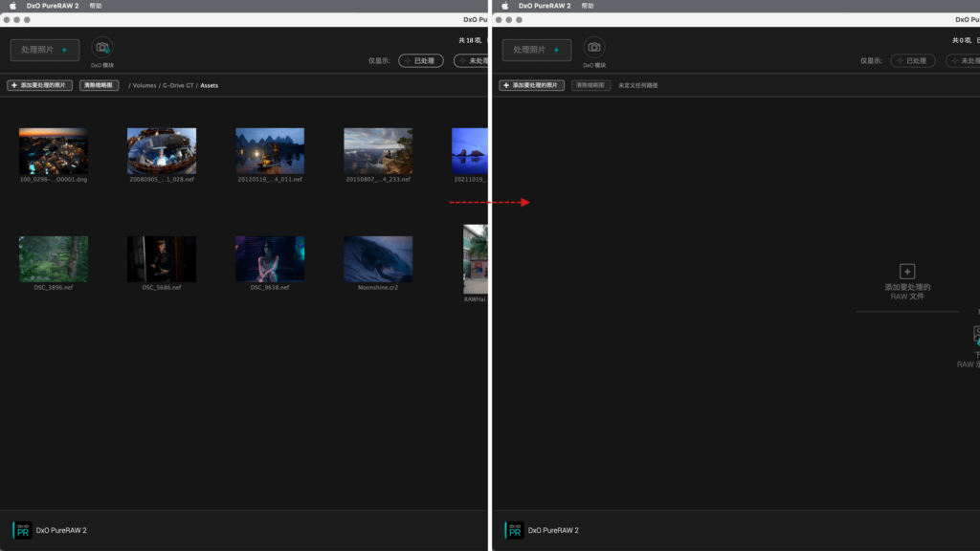This screenshot has height=551, width=980.
Task: Click DxO PureRAW 2 footer text in right window
Action: [553, 530]
